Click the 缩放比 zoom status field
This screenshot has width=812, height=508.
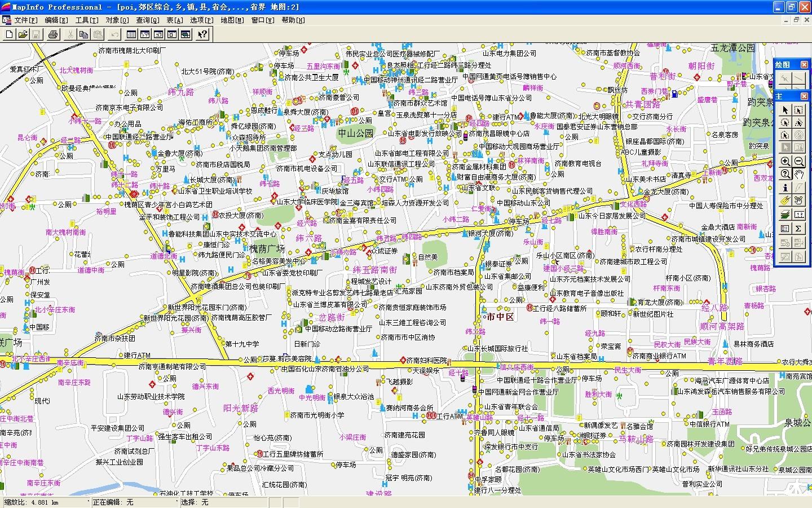point(46,502)
